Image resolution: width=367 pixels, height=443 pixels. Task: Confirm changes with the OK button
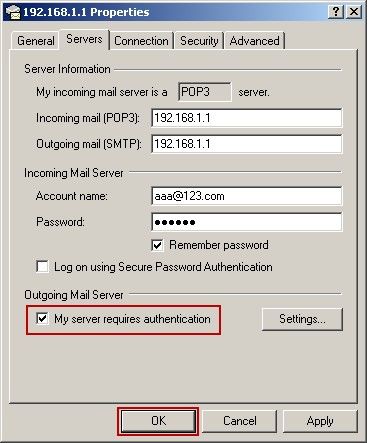[158, 421]
